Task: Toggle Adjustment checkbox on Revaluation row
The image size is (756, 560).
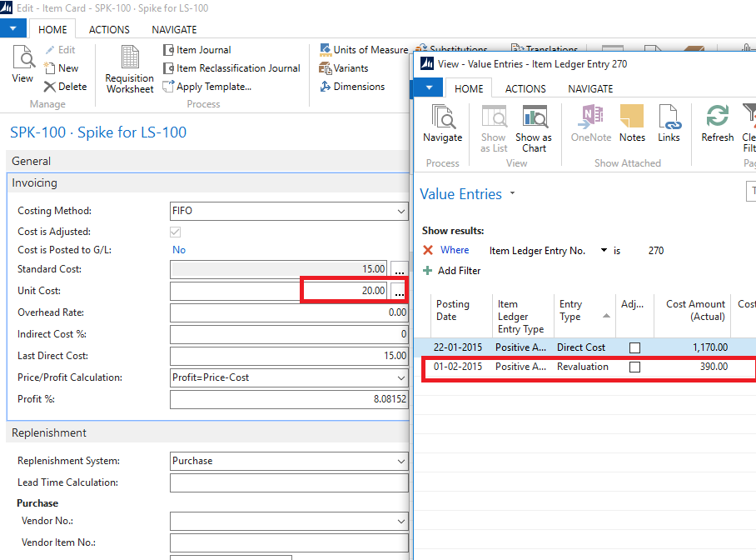Action: tap(635, 367)
